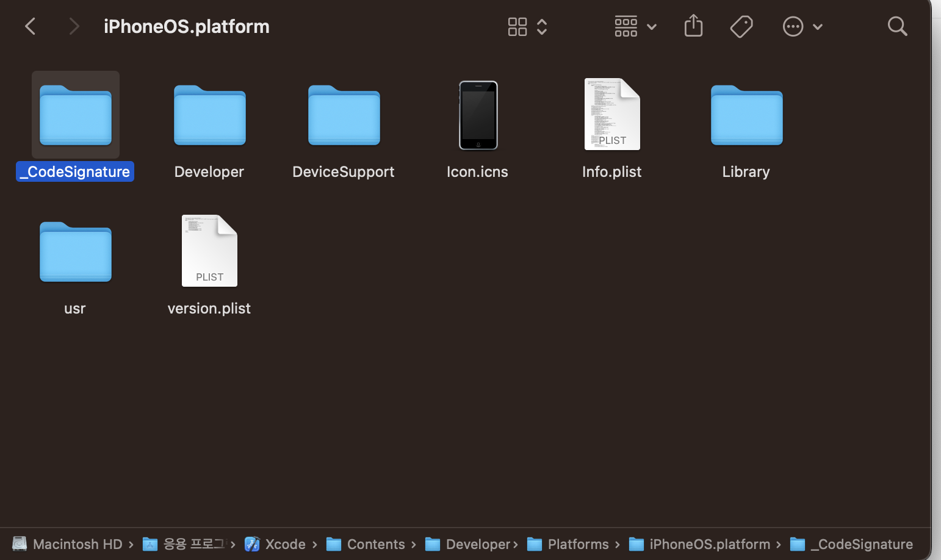Select the Library folder icon

[x=746, y=115]
